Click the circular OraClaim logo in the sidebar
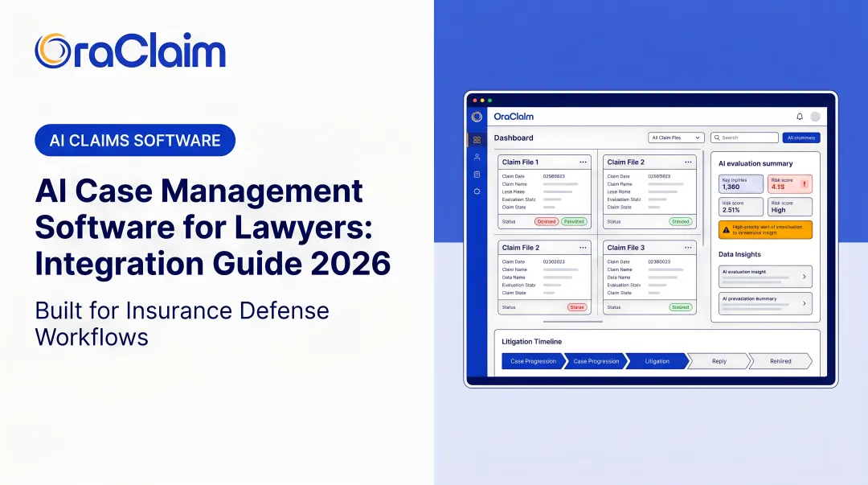This screenshot has height=485, width=868. click(x=477, y=117)
